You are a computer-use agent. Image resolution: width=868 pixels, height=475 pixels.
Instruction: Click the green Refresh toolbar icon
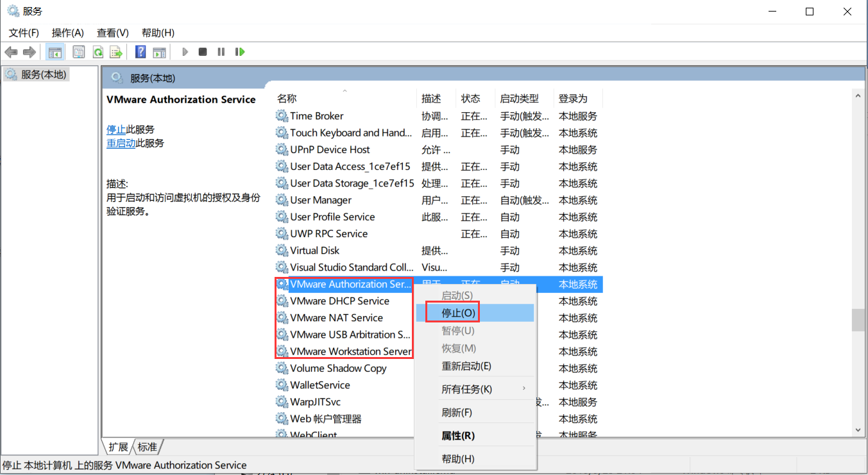[98, 52]
